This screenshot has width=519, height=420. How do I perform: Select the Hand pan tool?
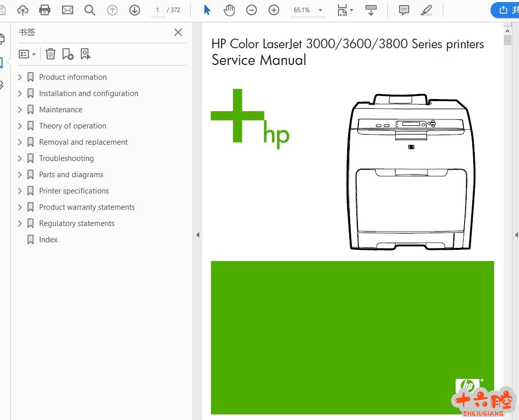(x=229, y=10)
